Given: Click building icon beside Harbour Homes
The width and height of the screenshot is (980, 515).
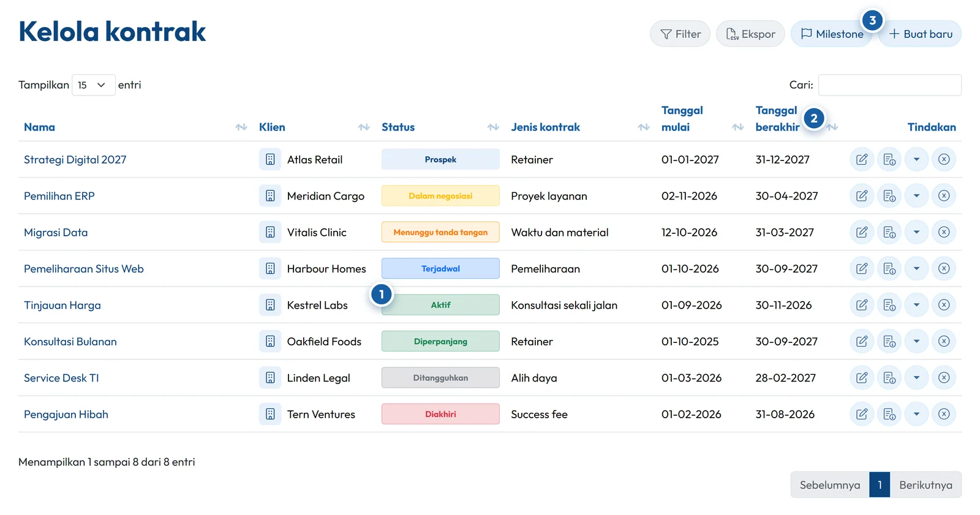Looking at the screenshot, I should (270, 269).
